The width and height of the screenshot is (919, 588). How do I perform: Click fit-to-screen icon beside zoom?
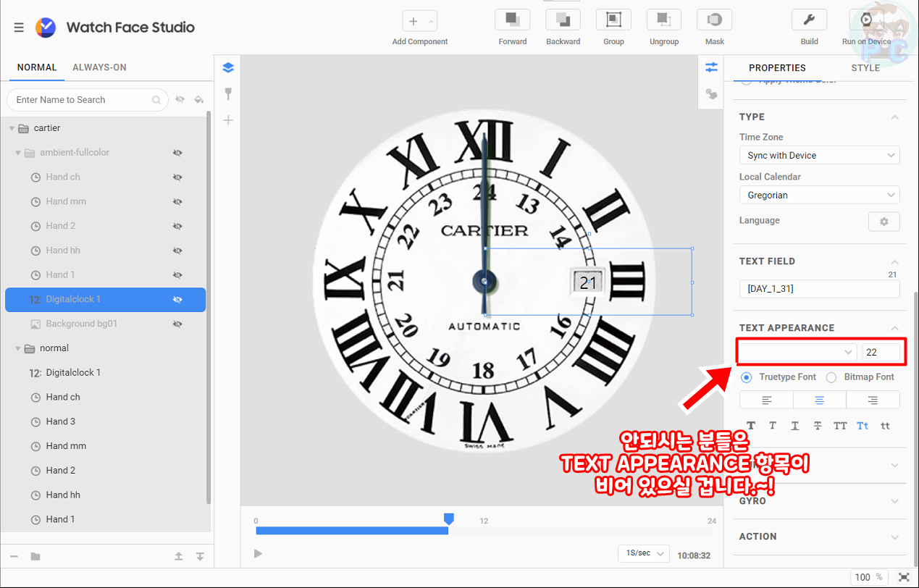[904, 577]
